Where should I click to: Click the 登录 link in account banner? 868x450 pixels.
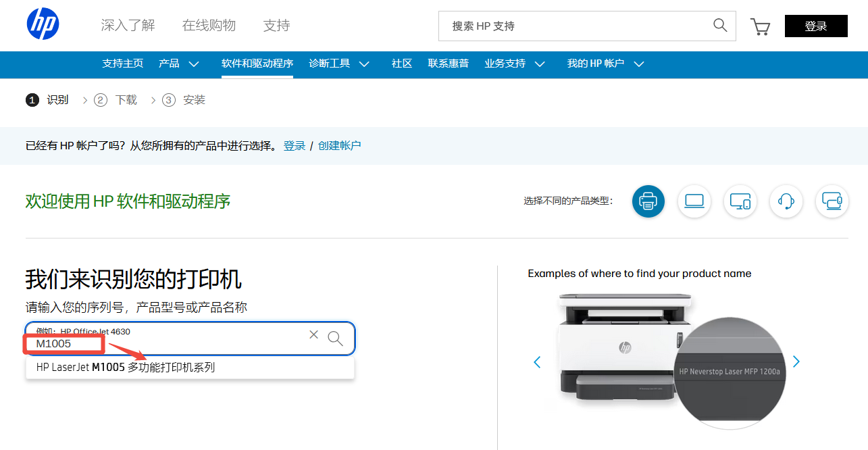295,145
